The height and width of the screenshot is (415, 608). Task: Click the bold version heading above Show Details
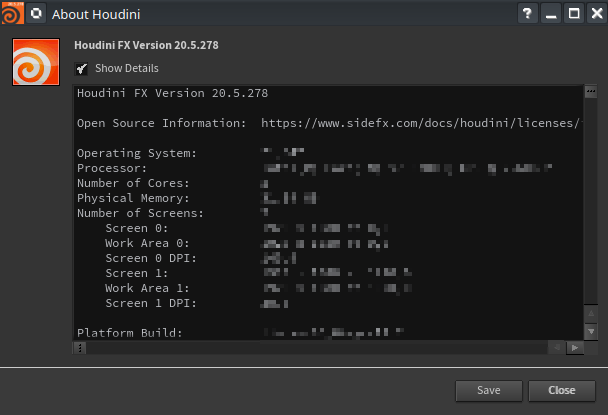(146, 45)
